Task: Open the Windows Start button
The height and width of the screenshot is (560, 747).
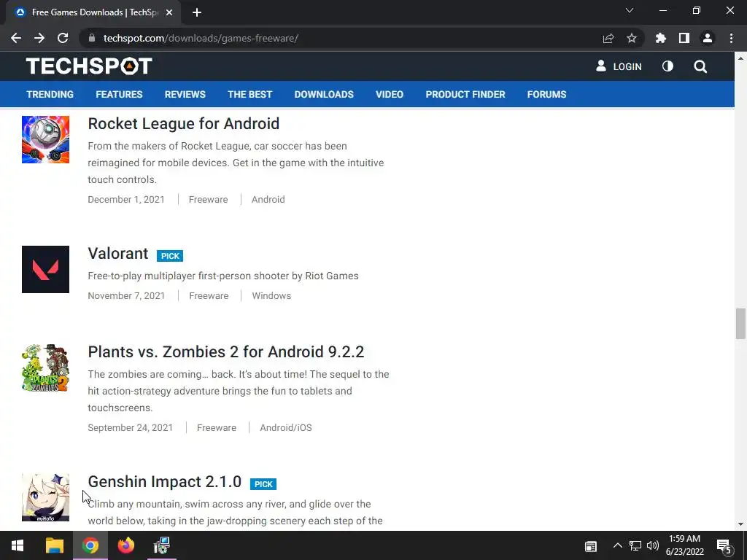Action: pyautogui.click(x=18, y=545)
